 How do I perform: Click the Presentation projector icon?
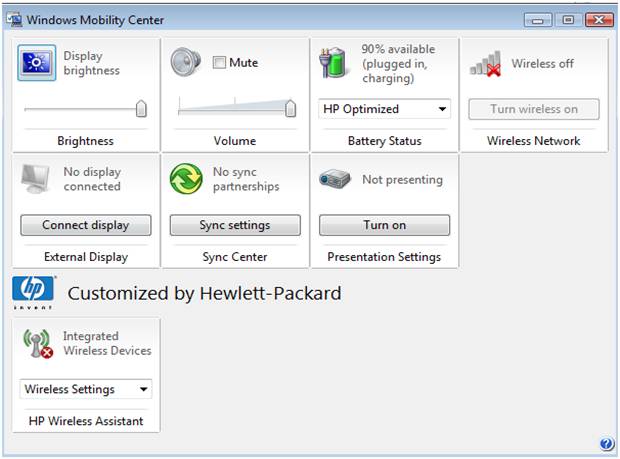point(335,179)
